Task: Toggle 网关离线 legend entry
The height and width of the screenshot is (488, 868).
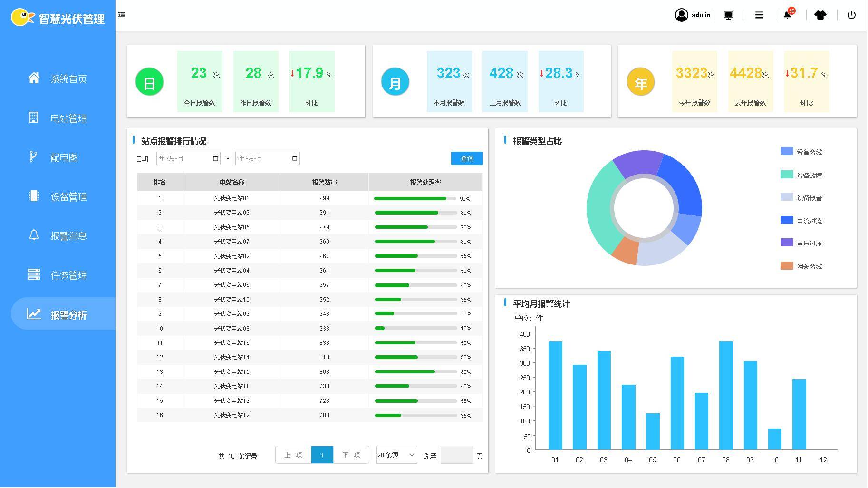Action: [x=801, y=266]
